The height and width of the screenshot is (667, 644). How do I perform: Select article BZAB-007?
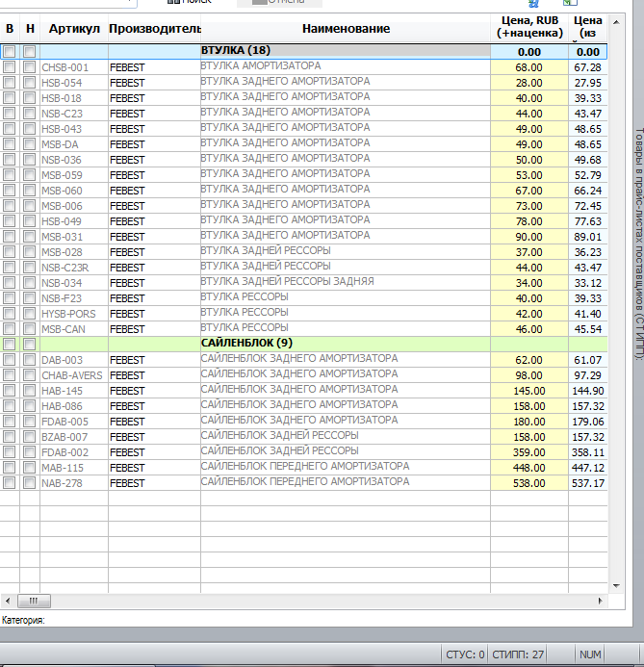[x=64, y=437]
